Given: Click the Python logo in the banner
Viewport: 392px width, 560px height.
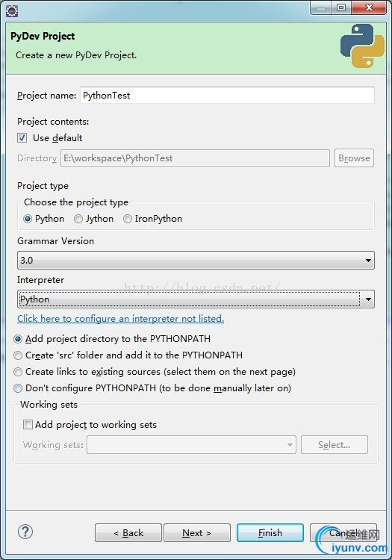Looking at the screenshot, I should click(362, 46).
